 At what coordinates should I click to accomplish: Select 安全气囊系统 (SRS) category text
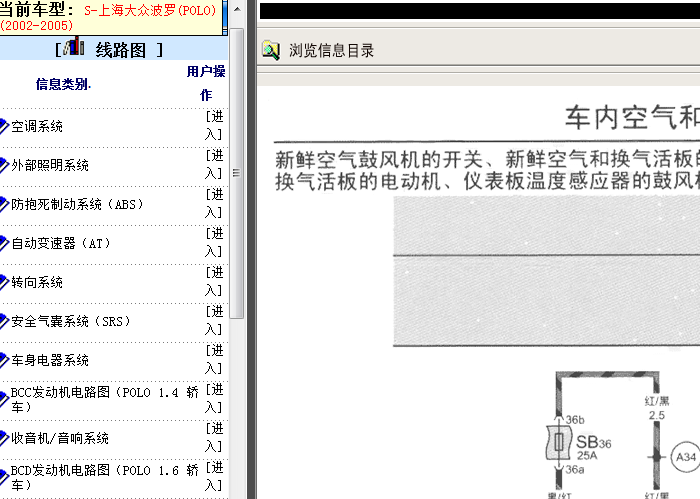(x=71, y=321)
